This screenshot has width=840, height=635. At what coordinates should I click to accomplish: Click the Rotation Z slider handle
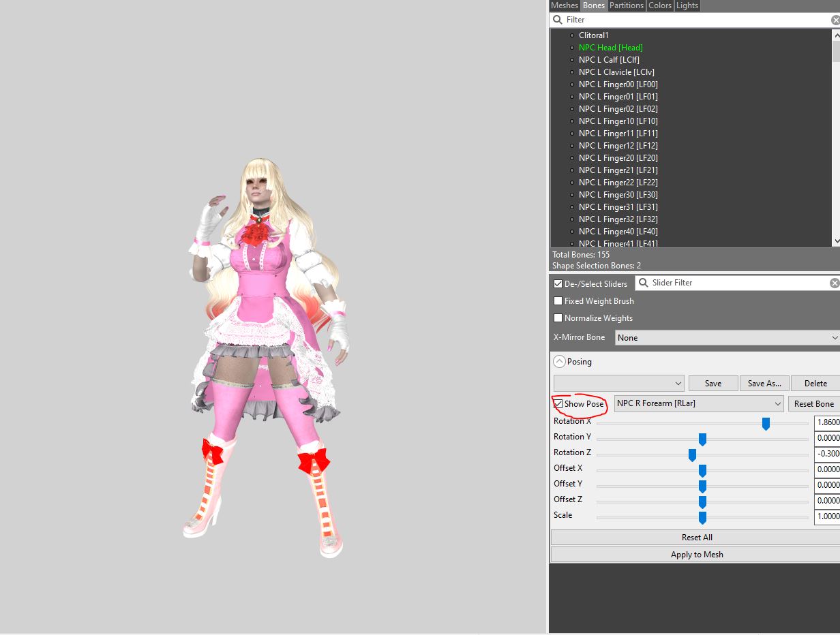(692, 455)
